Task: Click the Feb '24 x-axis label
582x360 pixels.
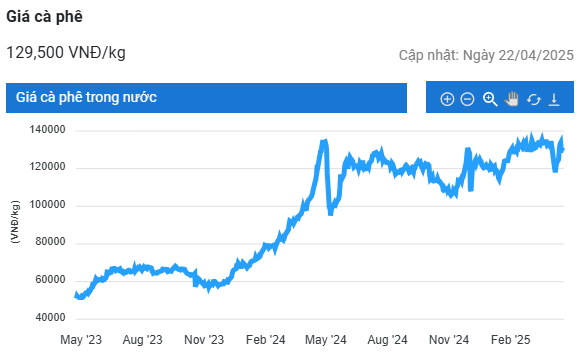Action: (265, 340)
